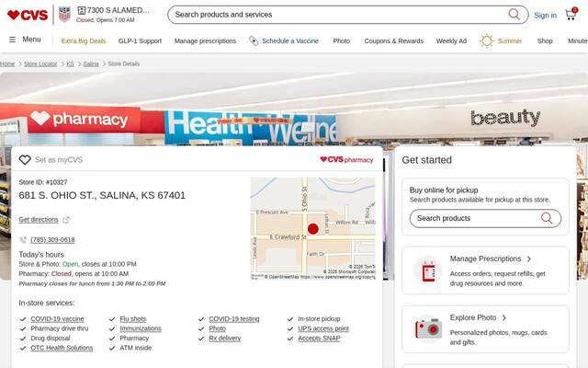Go to the Store Locator breadcrumb
Screen dimensions: 588x368
tap(40, 63)
